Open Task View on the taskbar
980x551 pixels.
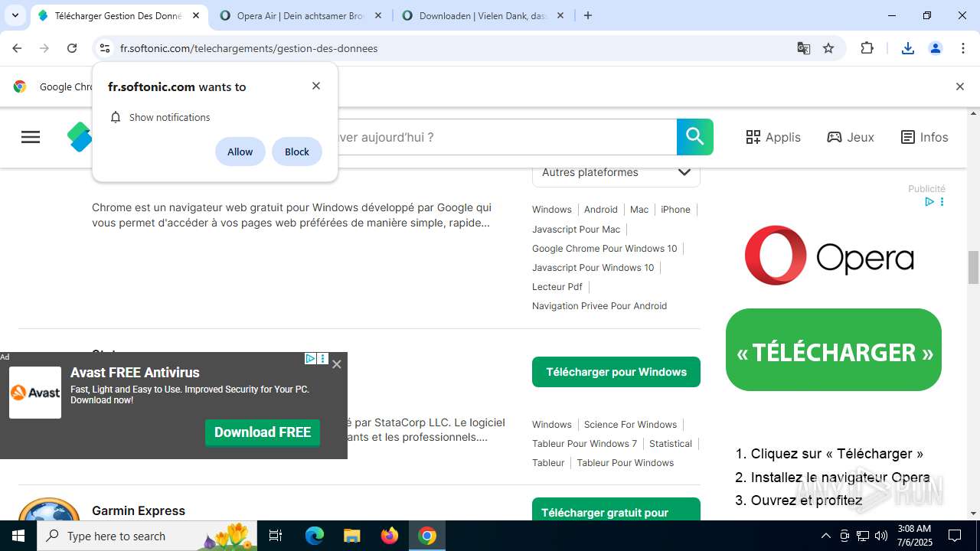(276, 536)
